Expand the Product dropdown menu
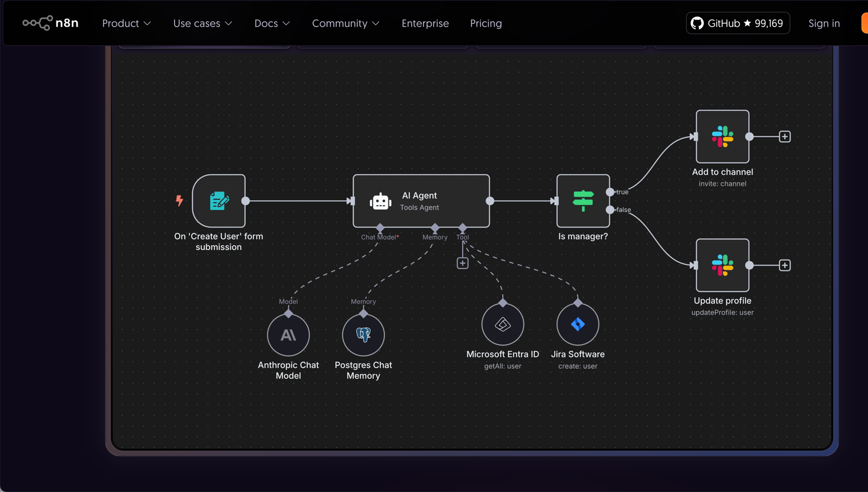The width and height of the screenshot is (868, 492). (x=126, y=23)
